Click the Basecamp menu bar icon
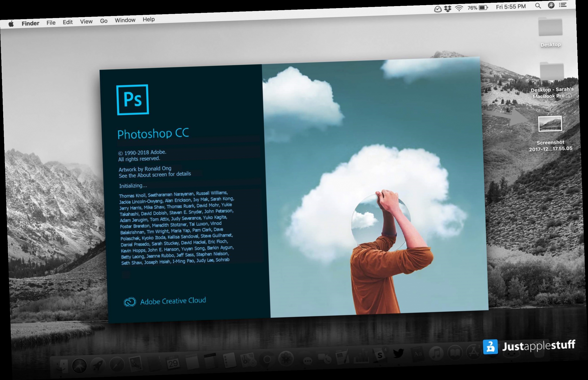 pyautogui.click(x=438, y=9)
